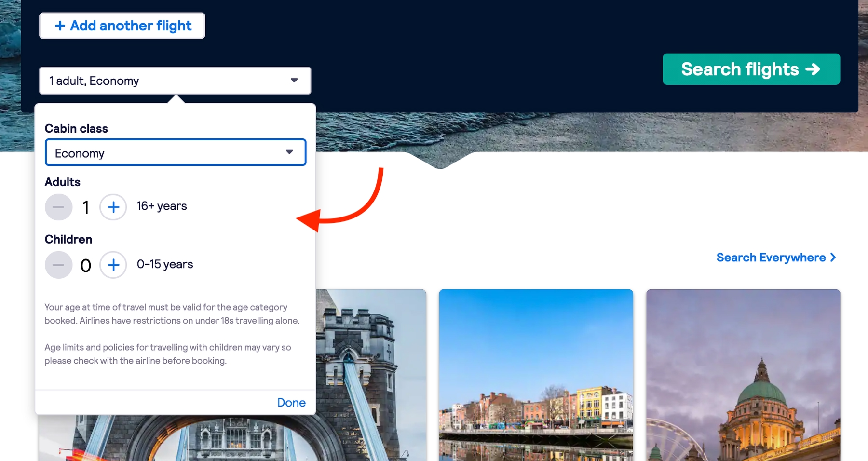
Task: Click the Add another flight button
Action: tap(122, 26)
